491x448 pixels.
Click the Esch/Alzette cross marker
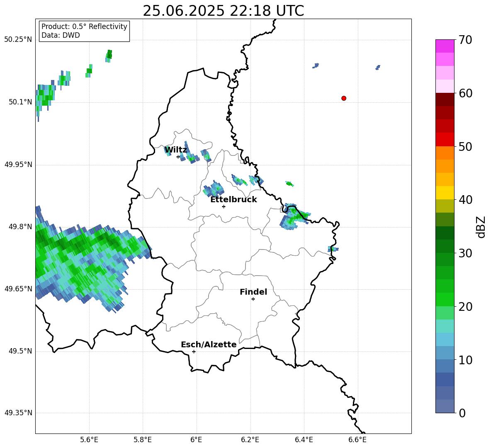point(194,351)
